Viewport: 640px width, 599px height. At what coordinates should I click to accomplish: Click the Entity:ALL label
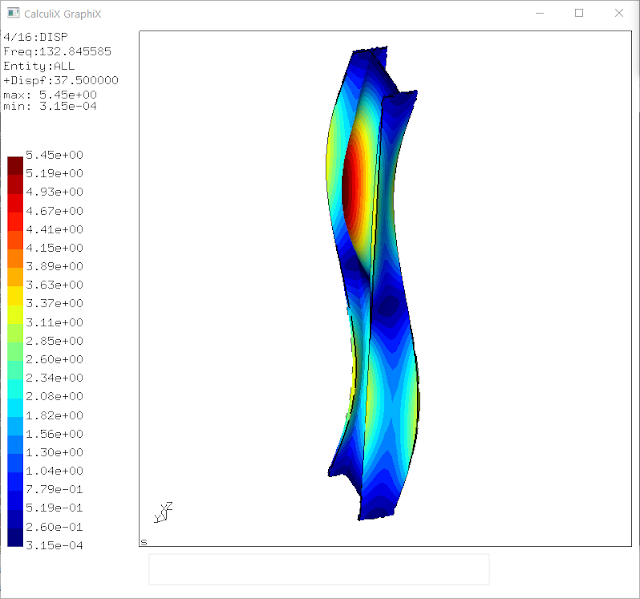(39, 66)
